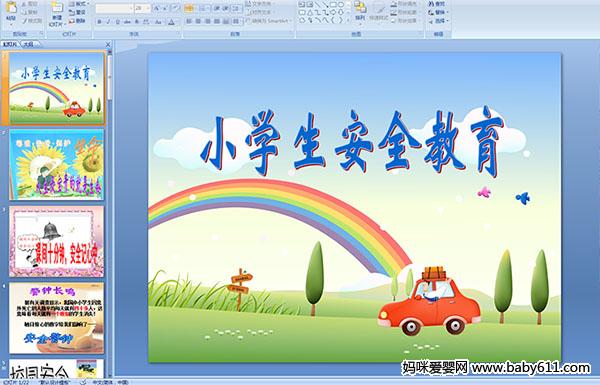Image resolution: width=600 pixels, height=385 pixels.
Task: Select the rectangle shape in the gallery
Action: pyautogui.click(x=333, y=5)
